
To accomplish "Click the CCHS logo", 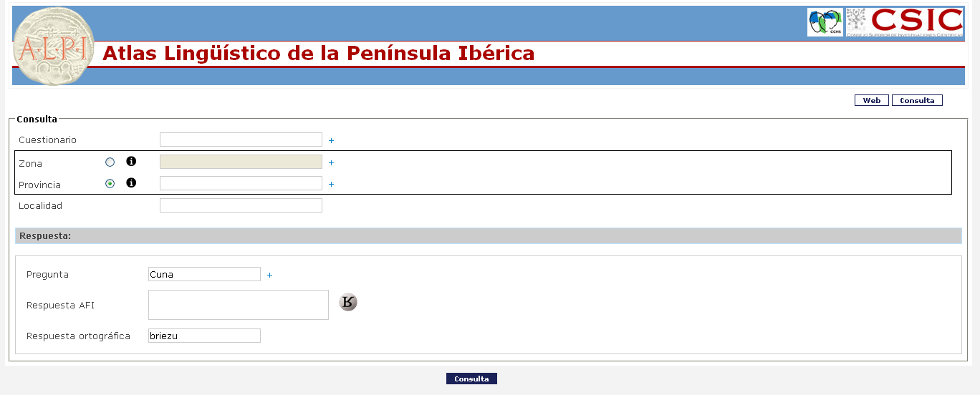I will (825, 22).
